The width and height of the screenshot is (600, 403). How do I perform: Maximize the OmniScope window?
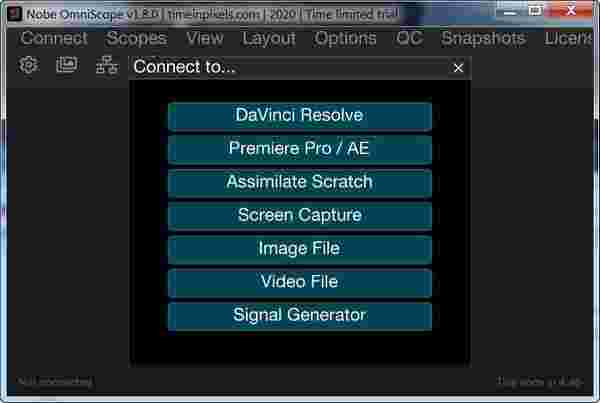coord(535,11)
